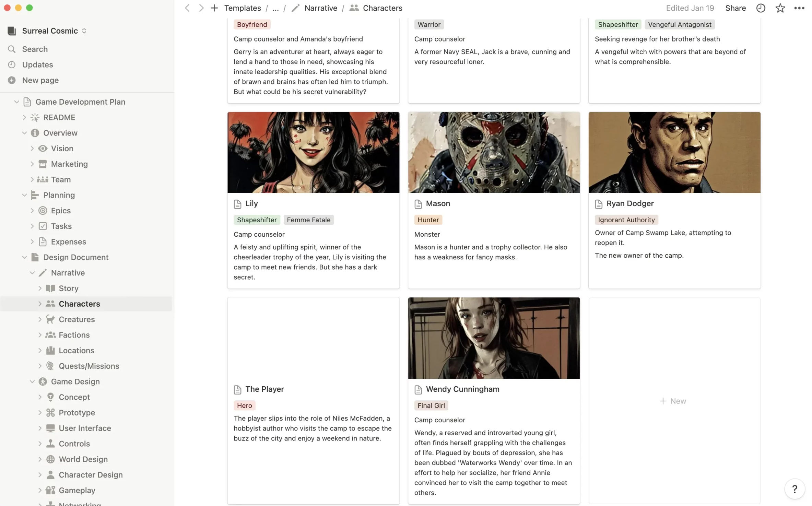This screenshot has height=506, width=812.
Task: Click the Search magnifier in sidebar
Action: click(x=12, y=49)
